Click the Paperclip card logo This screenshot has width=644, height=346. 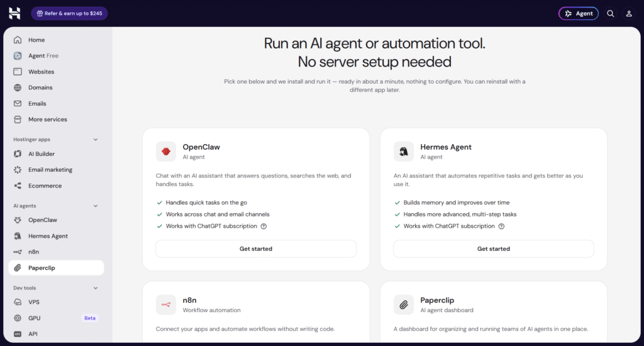click(x=404, y=305)
